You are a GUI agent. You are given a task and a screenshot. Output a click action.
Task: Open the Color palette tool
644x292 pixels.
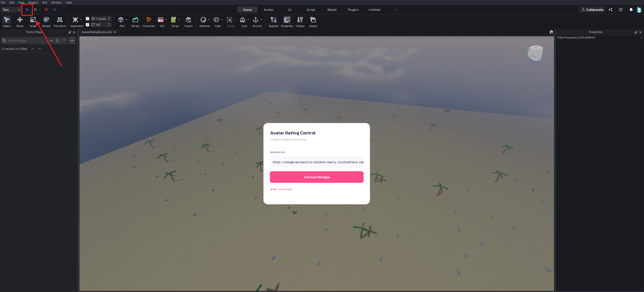(x=216, y=22)
